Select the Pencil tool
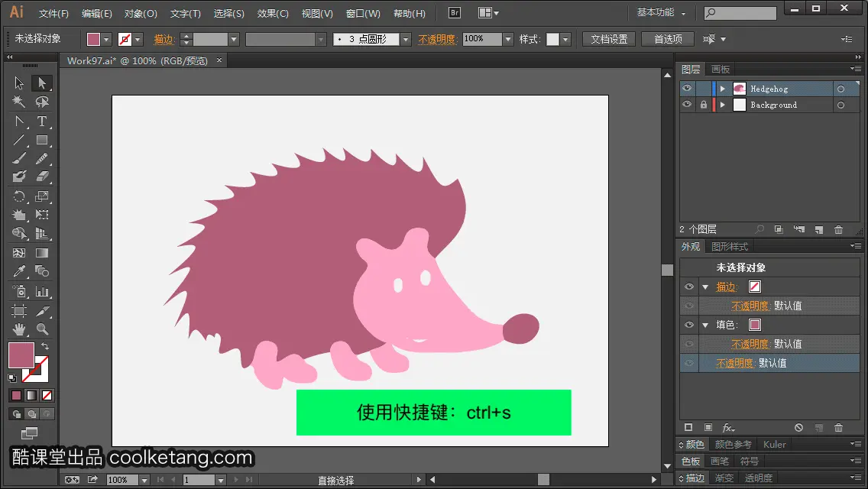This screenshot has width=868, height=489. pos(41,158)
